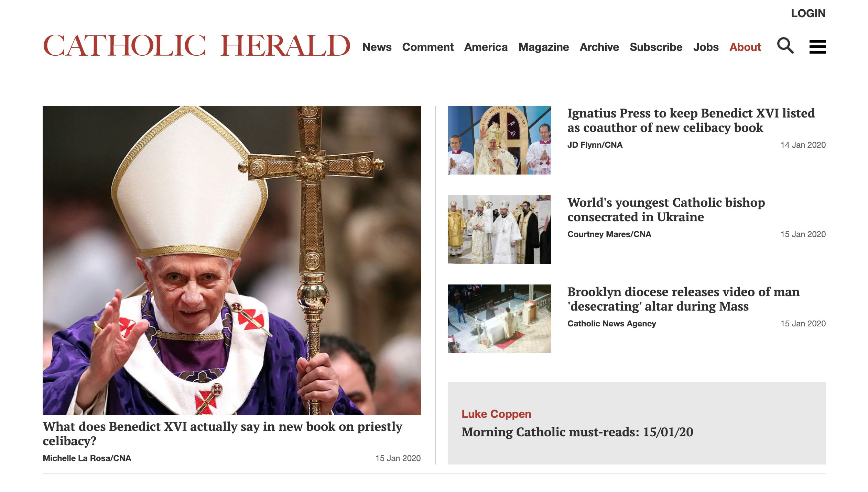Click the LOGIN link

pyautogui.click(x=808, y=13)
